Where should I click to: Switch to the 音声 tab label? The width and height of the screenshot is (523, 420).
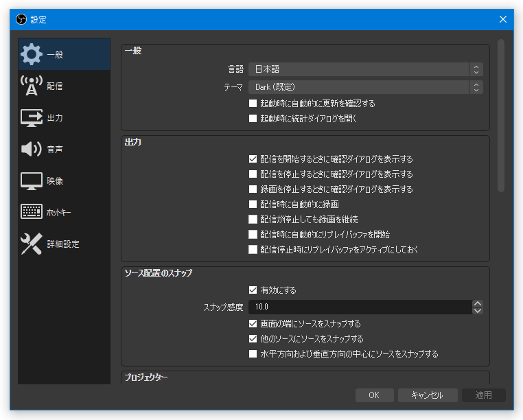[55, 149]
